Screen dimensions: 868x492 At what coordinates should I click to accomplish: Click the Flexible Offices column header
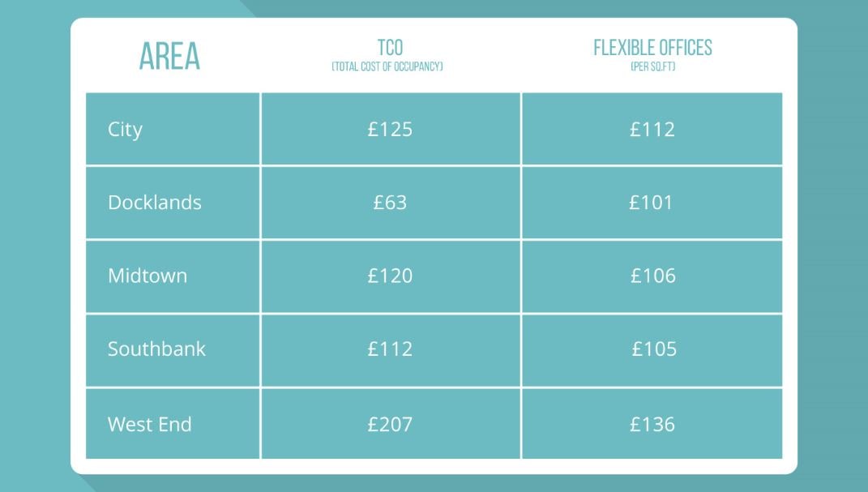tap(652, 47)
